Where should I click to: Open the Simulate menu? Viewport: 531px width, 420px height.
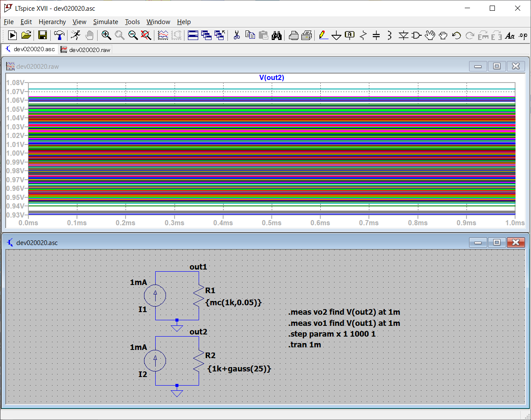click(x=105, y=22)
